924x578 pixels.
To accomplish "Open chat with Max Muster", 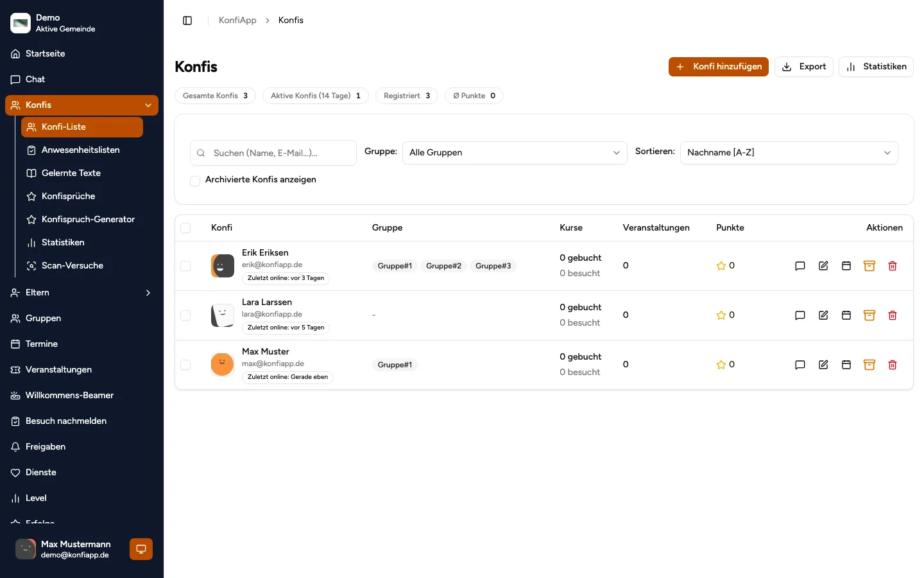I will 800,365.
